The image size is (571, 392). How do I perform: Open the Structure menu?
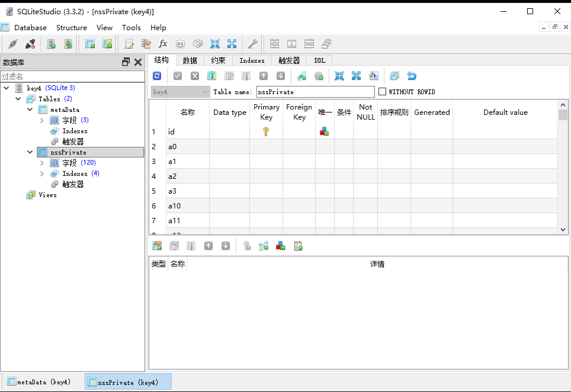point(71,28)
